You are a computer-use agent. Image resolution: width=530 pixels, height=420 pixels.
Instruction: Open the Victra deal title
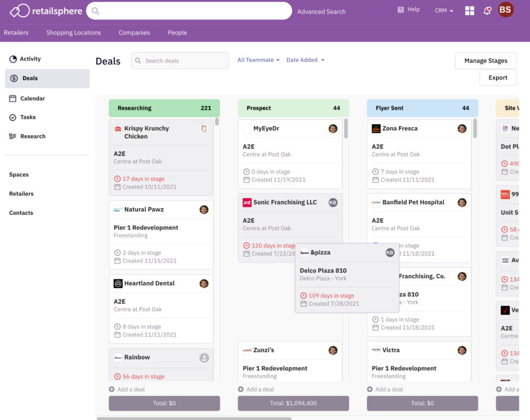391,350
